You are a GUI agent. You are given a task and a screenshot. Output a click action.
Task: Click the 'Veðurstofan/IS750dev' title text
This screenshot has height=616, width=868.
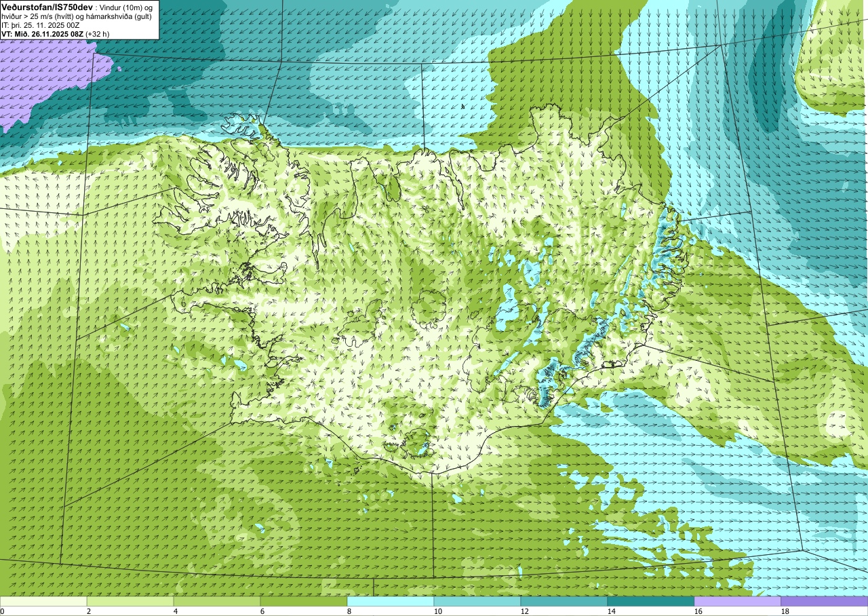coord(47,7)
